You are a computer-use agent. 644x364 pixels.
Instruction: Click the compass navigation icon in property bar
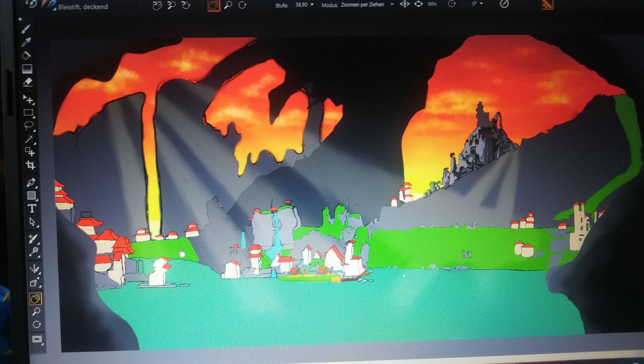coord(504,4)
